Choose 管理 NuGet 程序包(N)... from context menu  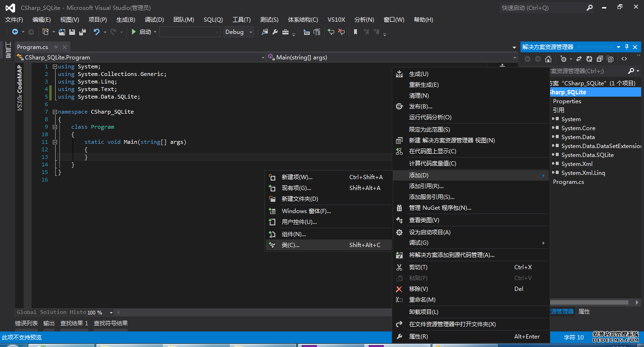click(x=440, y=208)
